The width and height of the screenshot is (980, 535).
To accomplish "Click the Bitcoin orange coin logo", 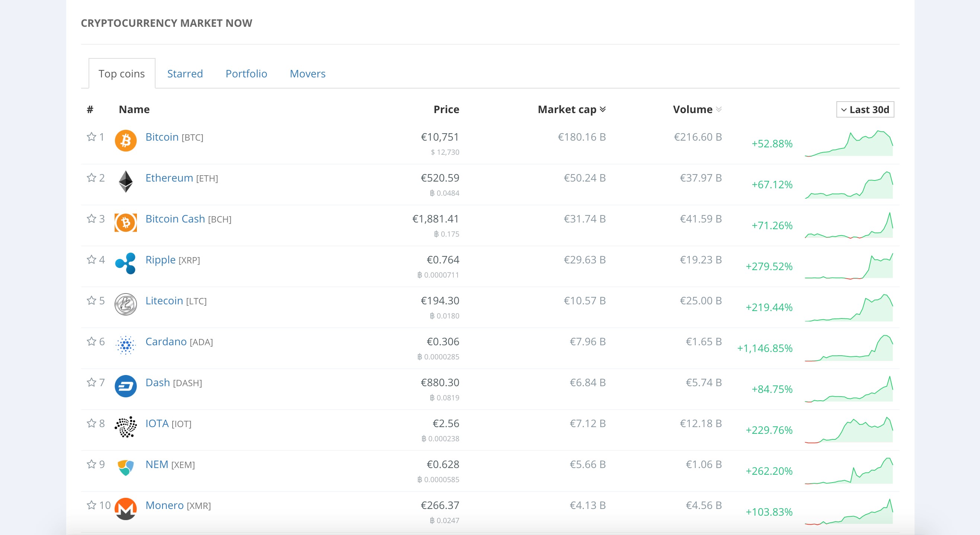I will pos(125,140).
